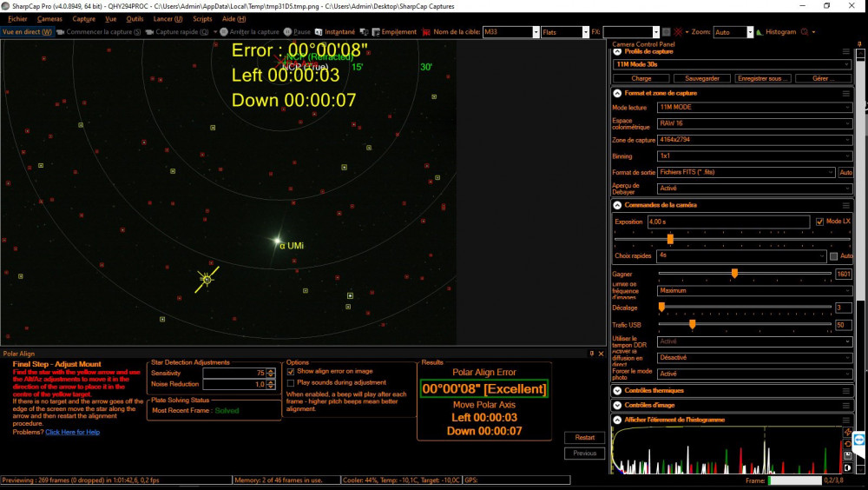Screen dimensions: 868x490
Task: Toggle the Auto exposure checkbox
Action: pos(833,256)
